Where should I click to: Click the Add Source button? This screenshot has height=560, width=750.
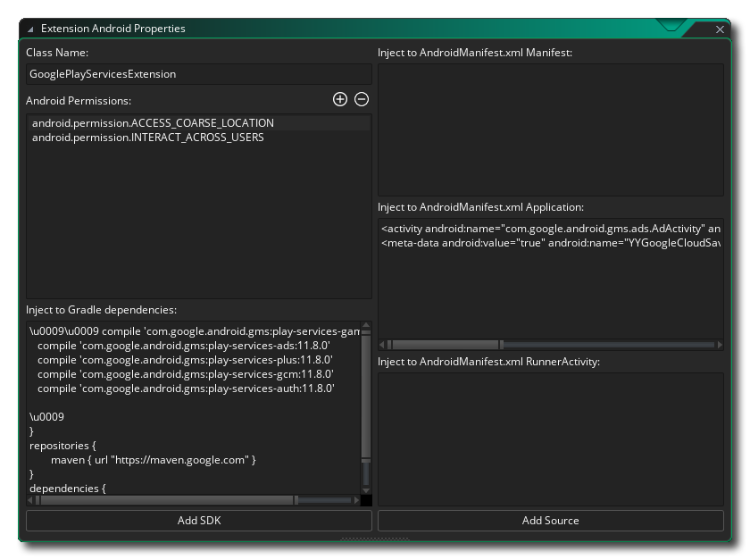click(x=551, y=521)
